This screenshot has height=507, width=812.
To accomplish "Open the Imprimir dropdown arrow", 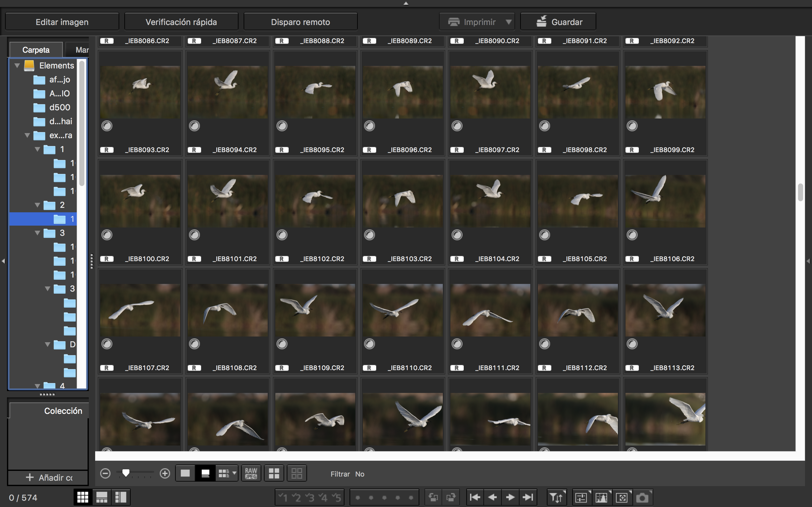I will pos(509,22).
